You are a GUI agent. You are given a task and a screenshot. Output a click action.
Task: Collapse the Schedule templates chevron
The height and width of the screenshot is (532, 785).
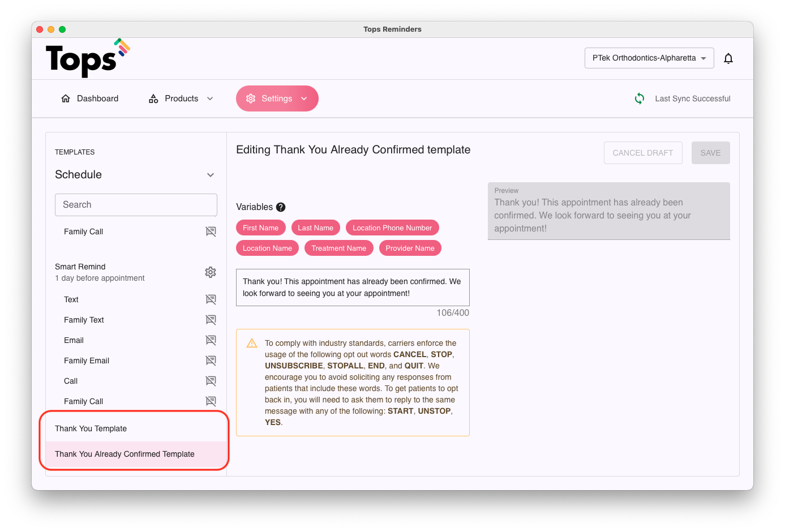(x=211, y=175)
